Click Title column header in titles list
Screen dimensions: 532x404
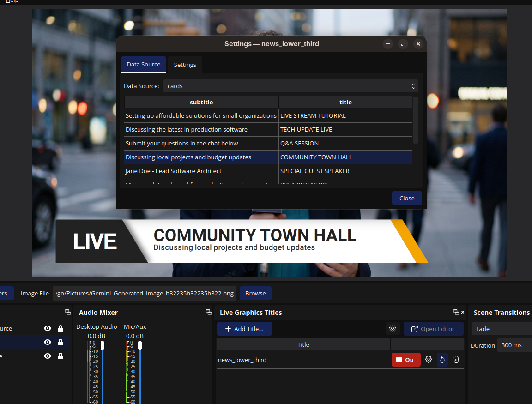pos(303,344)
